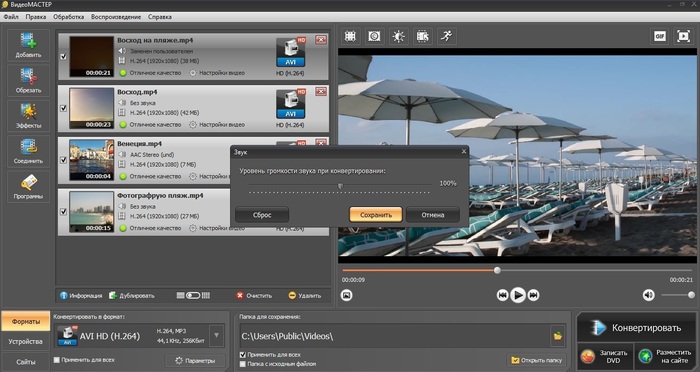
Task: Mute the preview player speaker icon
Action: (649, 295)
